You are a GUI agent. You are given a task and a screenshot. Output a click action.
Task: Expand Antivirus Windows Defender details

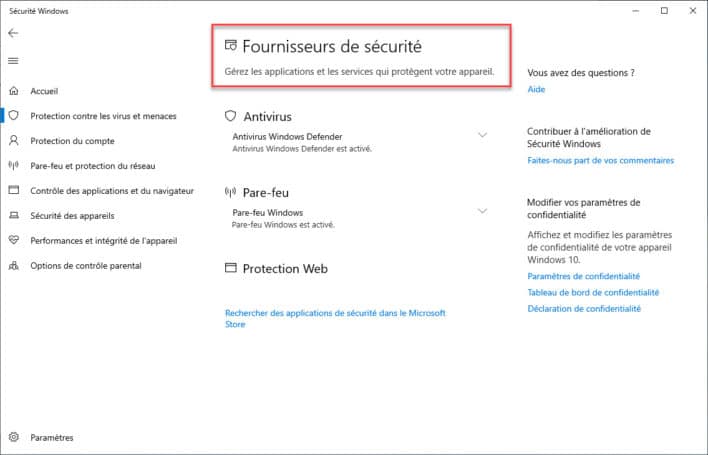point(482,135)
